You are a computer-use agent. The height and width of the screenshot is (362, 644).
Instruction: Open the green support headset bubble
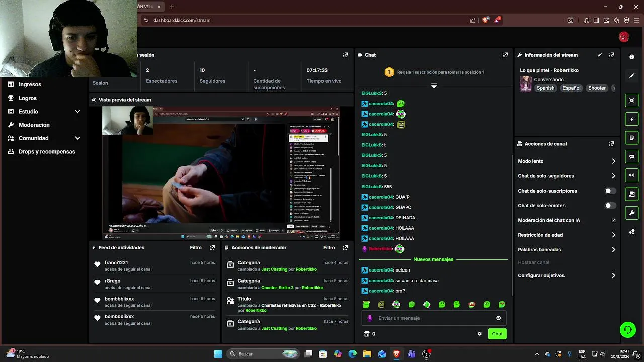click(627, 330)
